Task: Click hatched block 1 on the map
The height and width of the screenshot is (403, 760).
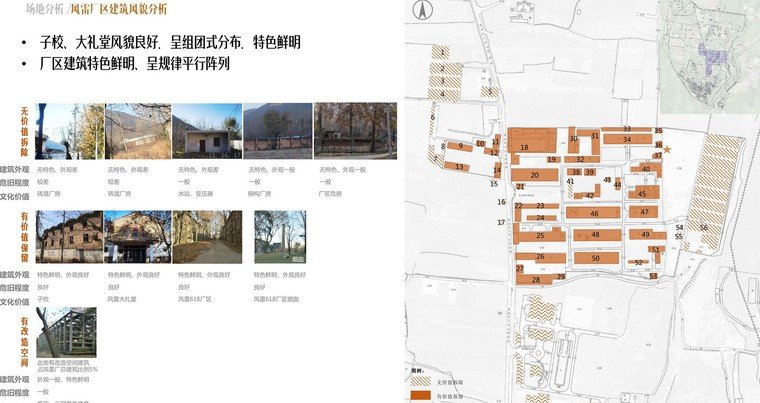Action: [x=443, y=51]
